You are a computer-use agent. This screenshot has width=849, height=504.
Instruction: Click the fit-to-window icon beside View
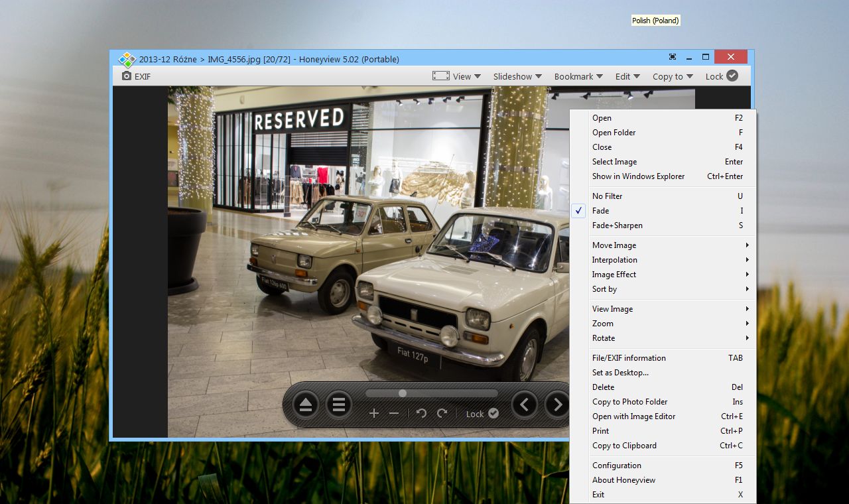441,76
